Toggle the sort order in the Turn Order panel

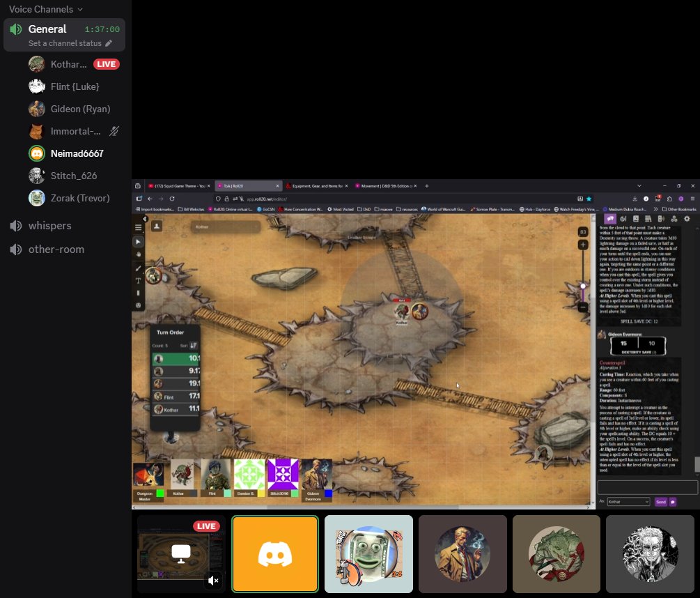tap(193, 346)
